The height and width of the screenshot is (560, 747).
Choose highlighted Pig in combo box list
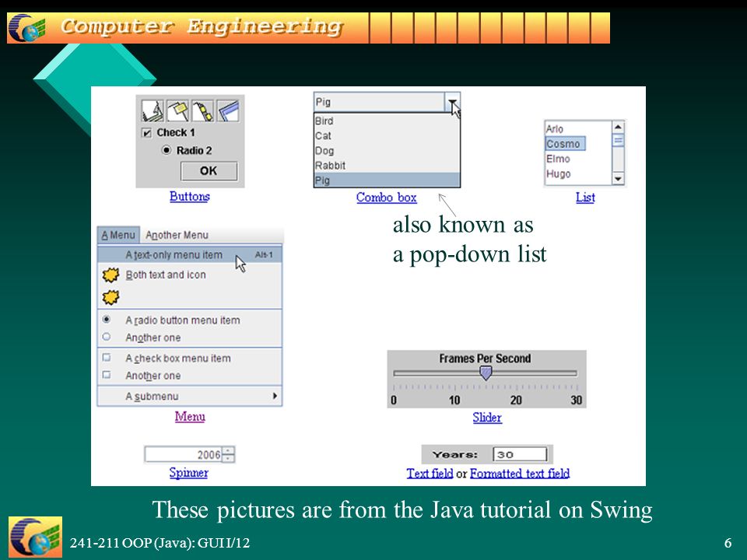(x=387, y=180)
